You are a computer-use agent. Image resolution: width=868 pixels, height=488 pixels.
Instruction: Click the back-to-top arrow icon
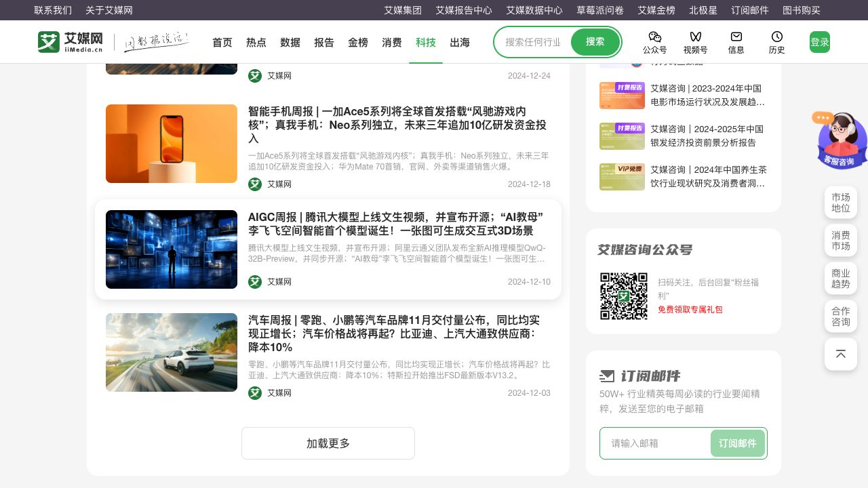tap(841, 354)
